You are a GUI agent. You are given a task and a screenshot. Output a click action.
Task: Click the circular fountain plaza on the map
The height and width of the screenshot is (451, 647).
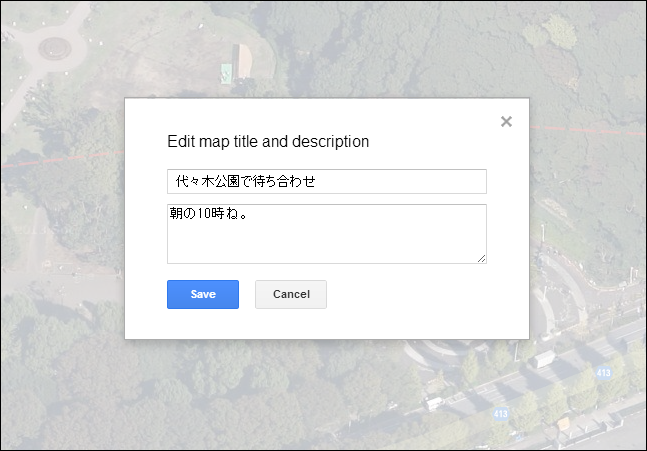(x=54, y=47)
